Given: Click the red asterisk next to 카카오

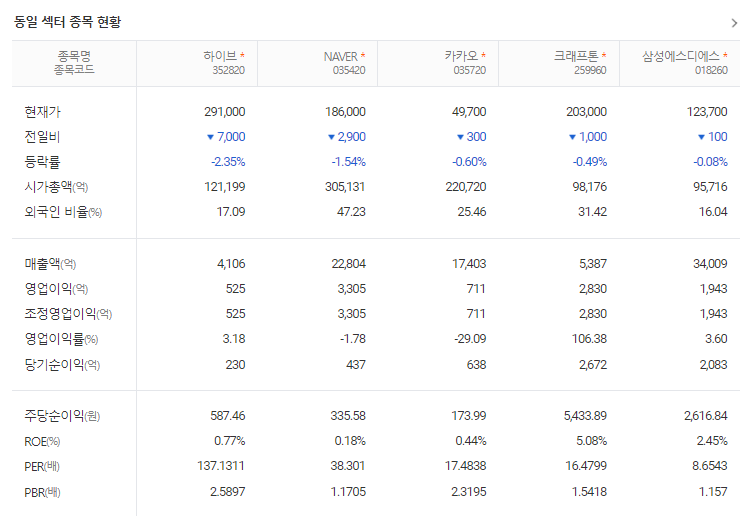Looking at the screenshot, I should pyautogui.click(x=483, y=55).
